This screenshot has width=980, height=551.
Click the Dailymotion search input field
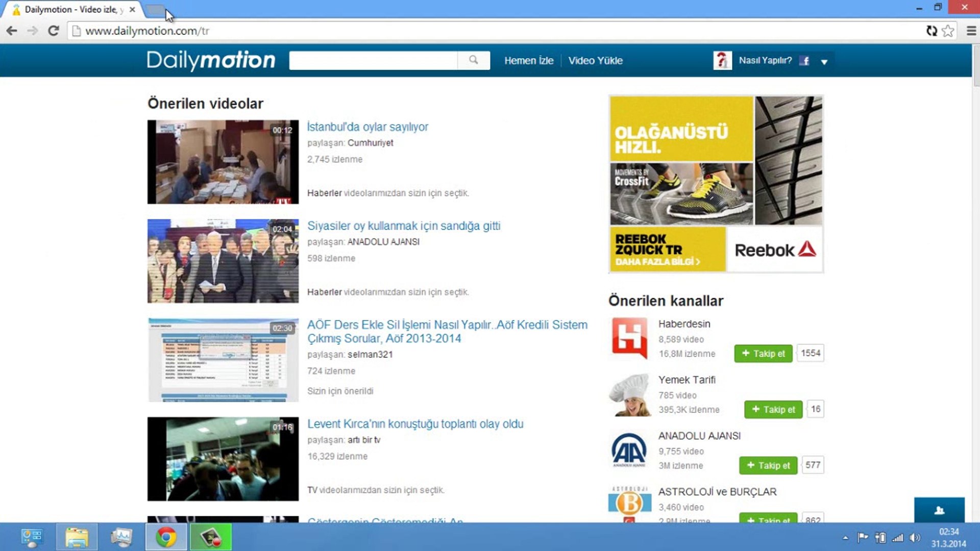[x=373, y=60]
